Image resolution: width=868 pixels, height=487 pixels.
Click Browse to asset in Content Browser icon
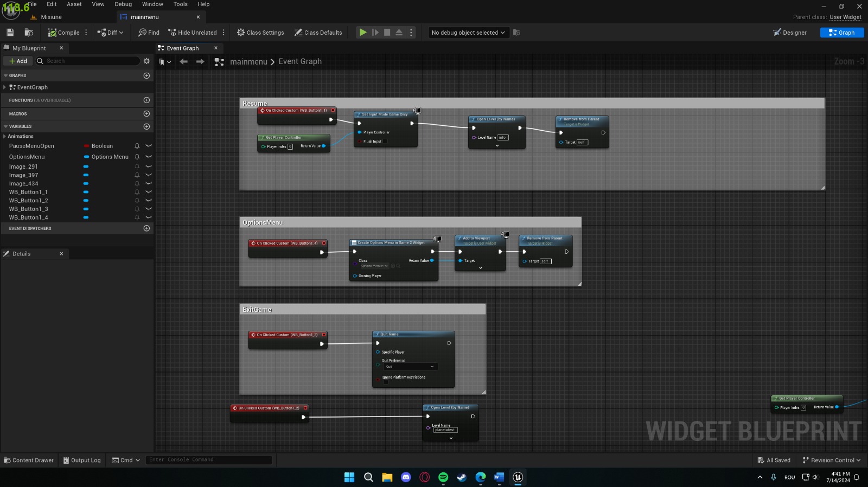point(29,33)
